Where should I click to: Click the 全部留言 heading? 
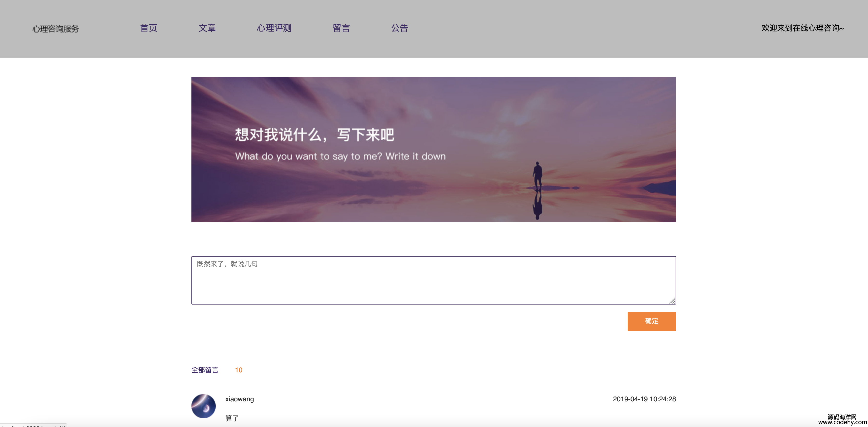pyautogui.click(x=205, y=370)
